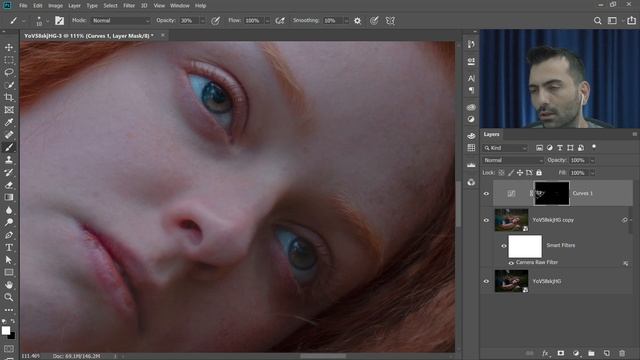This screenshot has width=640, height=360.
Task: Click the Camera Raw Filter entry
Action: tap(537, 262)
